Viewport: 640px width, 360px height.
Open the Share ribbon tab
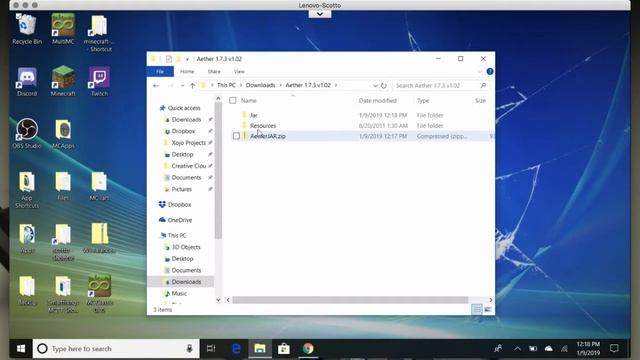(x=214, y=71)
